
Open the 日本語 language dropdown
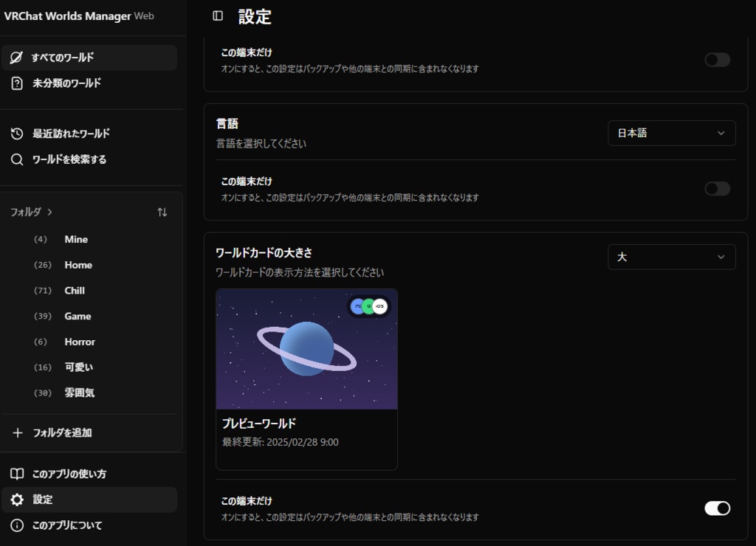[672, 133]
